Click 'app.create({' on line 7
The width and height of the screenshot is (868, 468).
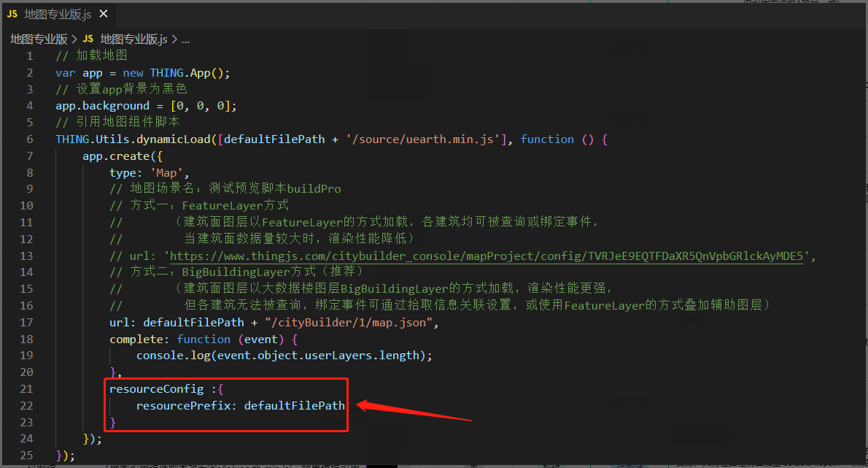[123, 156]
